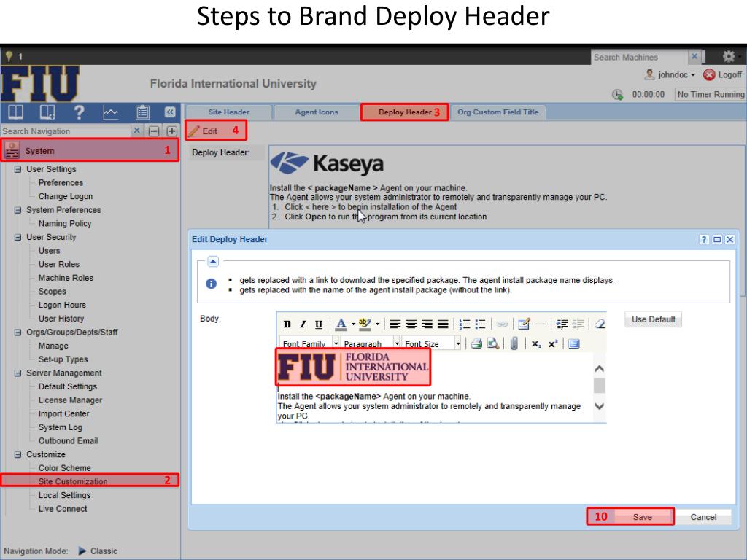Center align text in the editor
Viewport: 747px width, 560px height.
pyautogui.click(x=411, y=324)
